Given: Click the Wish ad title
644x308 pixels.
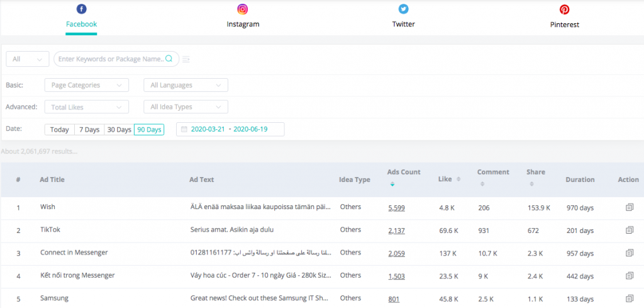Looking at the screenshot, I should coord(48,207).
